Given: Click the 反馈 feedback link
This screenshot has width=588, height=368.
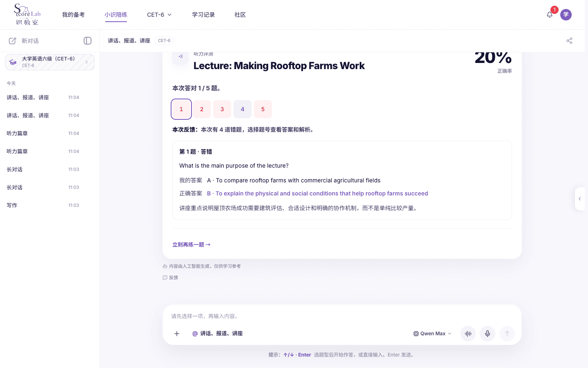Looking at the screenshot, I should (170, 278).
